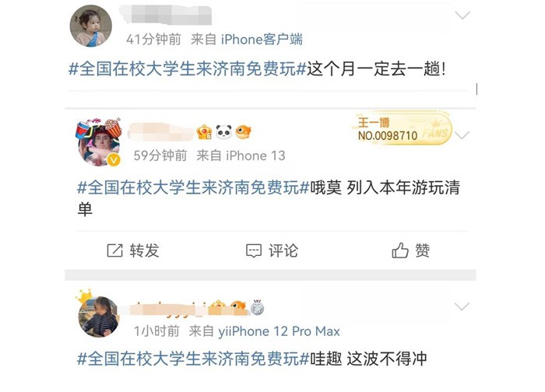The width and height of the screenshot is (545, 392).
Task: Click the yiiPhone 12 Pro Max source link
Action: [279, 331]
